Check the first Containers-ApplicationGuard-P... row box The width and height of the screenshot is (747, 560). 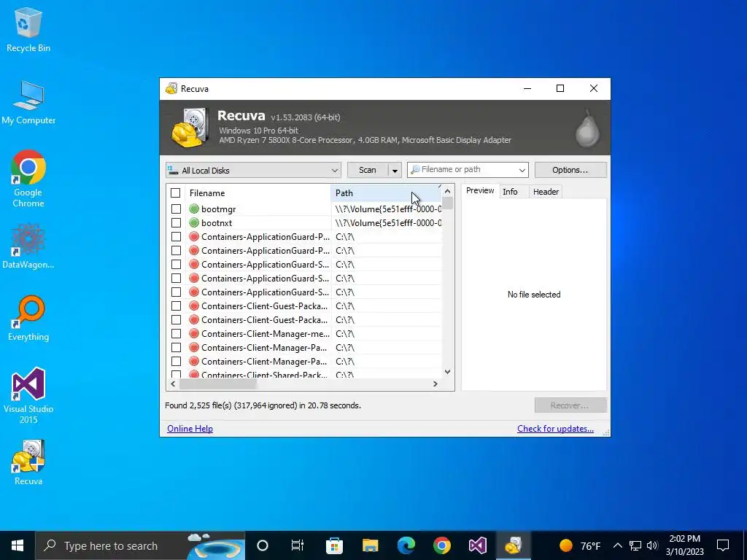tap(176, 237)
